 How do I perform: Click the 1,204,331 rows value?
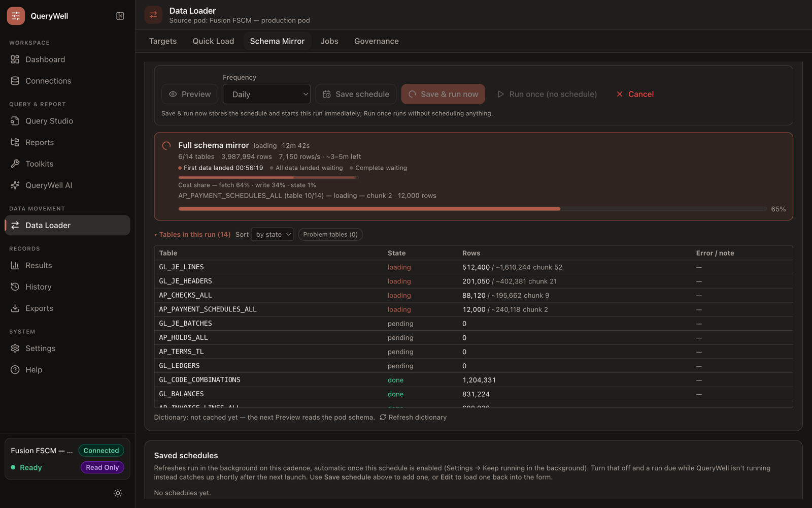tap(479, 380)
